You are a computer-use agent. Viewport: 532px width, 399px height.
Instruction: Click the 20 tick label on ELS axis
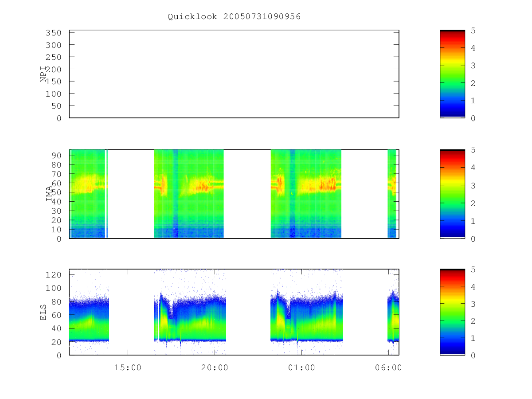point(57,342)
